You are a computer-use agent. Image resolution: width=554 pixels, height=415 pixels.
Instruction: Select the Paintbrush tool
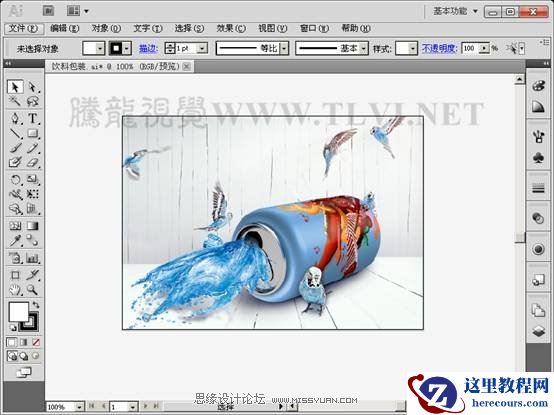pyautogui.click(x=15, y=148)
